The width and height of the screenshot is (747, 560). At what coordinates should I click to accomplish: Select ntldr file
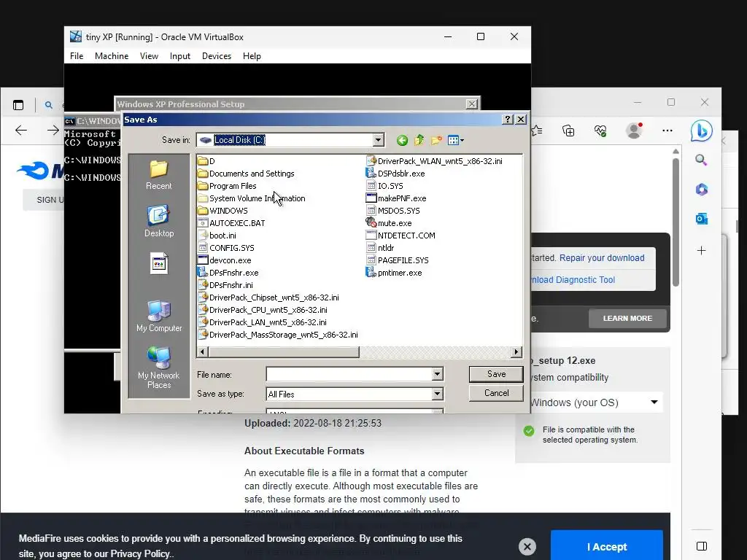point(380,248)
